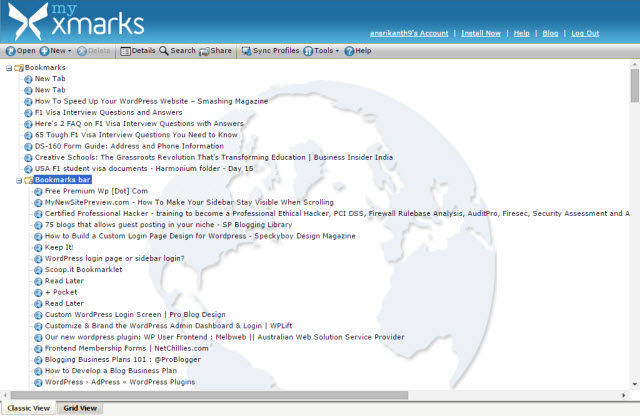
Task: Click globe icon of Free Premium Wp bookmark
Action: click(x=38, y=192)
